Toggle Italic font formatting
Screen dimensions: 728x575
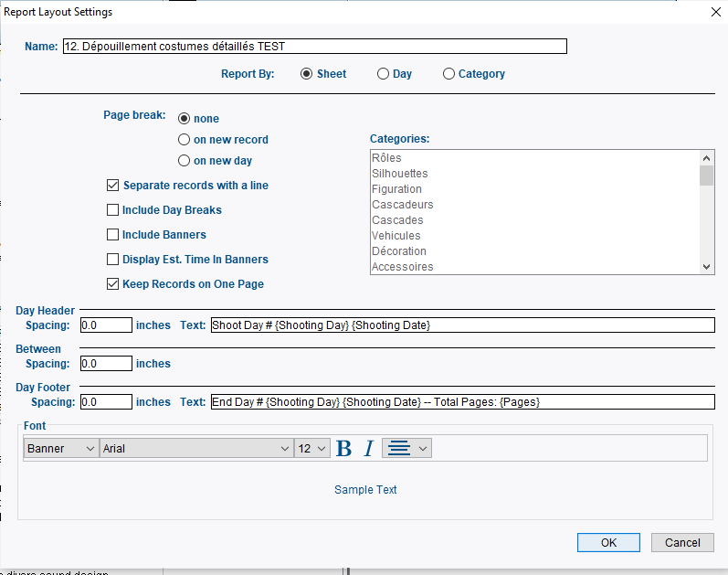click(369, 449)
